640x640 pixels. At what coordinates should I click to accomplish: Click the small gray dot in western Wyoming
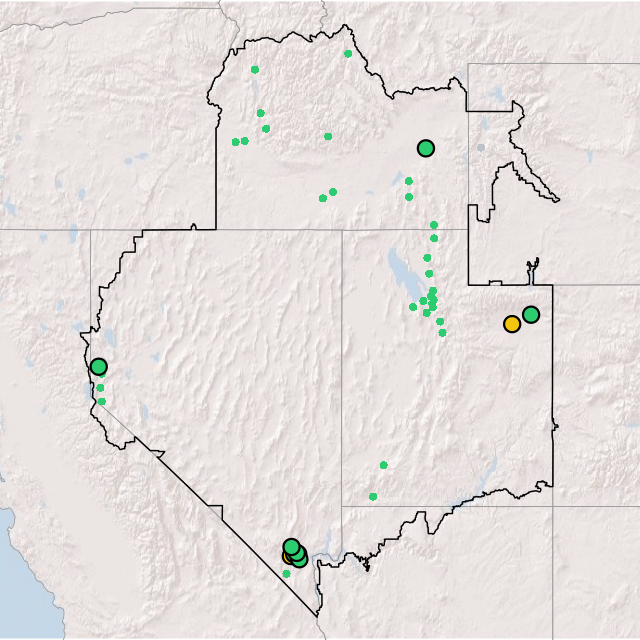click(480, 148)
